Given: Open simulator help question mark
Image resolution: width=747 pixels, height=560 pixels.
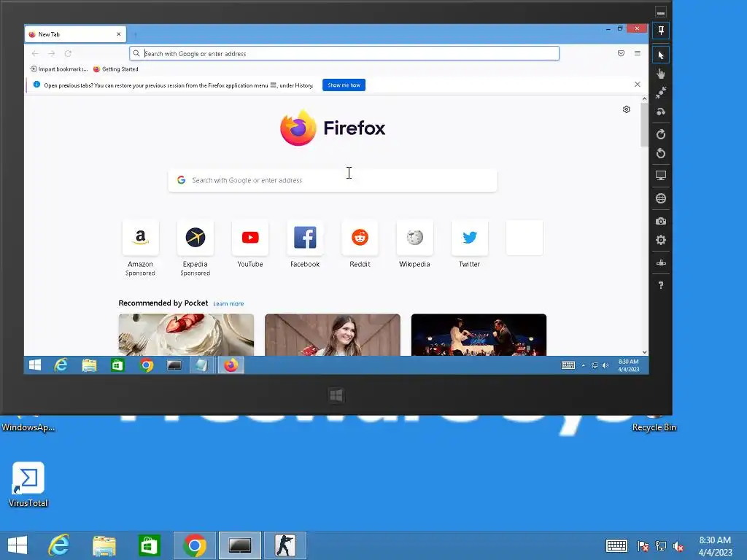Looking at the screenshot, I should 661,285.
